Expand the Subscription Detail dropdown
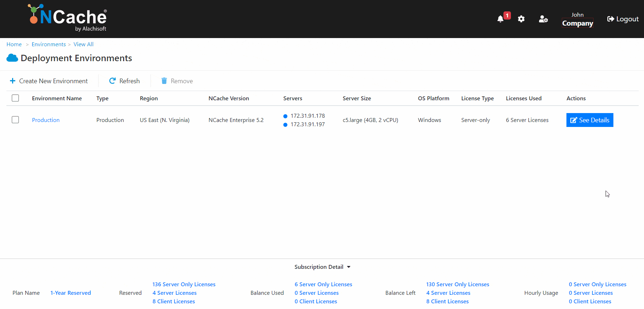This screenshot has width=644, height=309. point(322,267)
